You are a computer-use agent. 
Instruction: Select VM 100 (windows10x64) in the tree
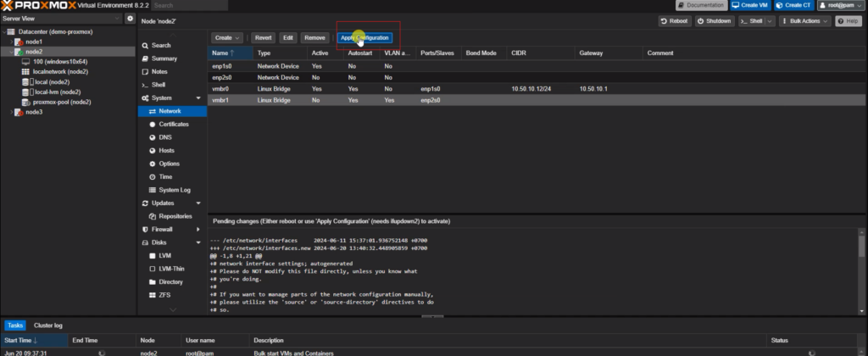pyautogui.click(x=59, y=62)
